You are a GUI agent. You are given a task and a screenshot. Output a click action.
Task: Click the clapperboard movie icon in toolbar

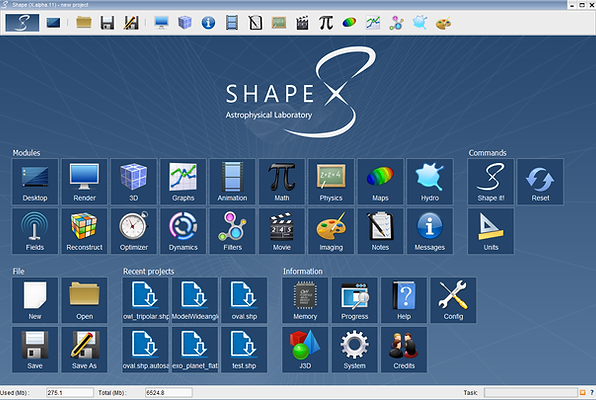tap(303, 23)
